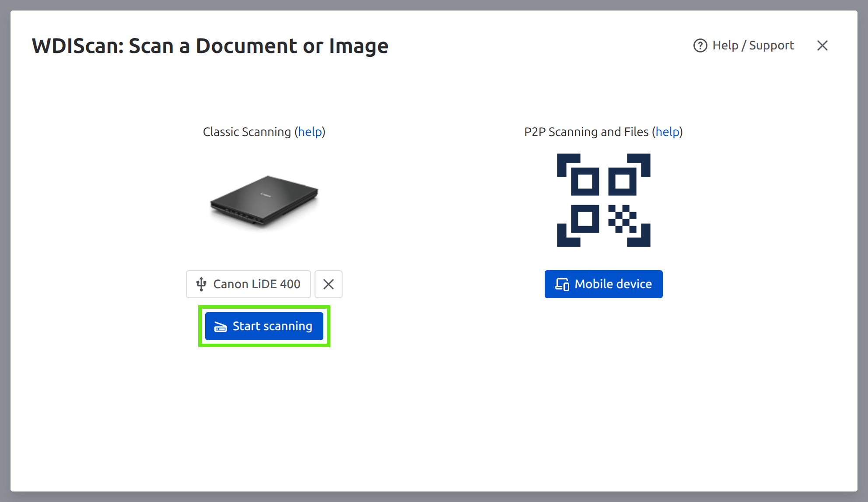
Task: Click the Start scanning button
Action: tap(264, 326)
